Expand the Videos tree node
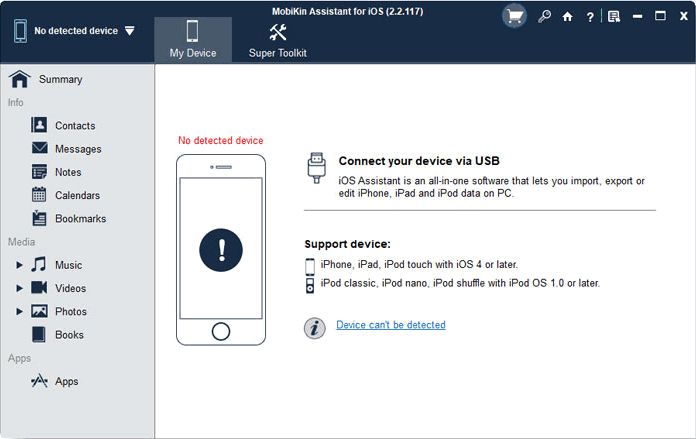 19,288
